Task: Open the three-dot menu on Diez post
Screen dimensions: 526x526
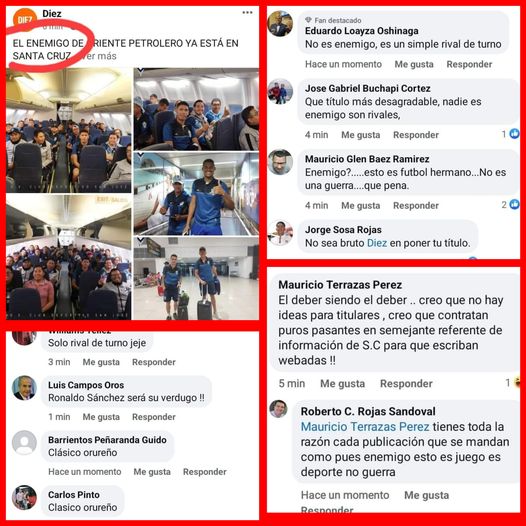Action: (x=247, y=12)
